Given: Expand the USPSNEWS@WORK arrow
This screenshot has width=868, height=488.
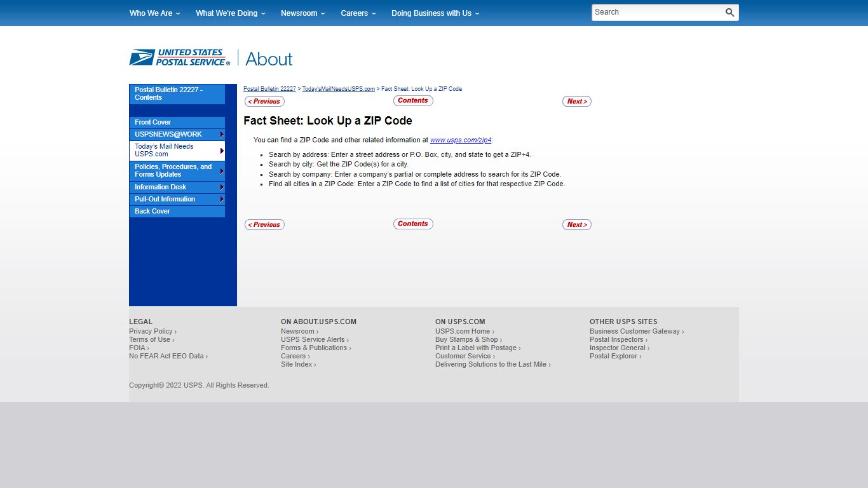Looking at the screenshot, I should pos(222,135).
